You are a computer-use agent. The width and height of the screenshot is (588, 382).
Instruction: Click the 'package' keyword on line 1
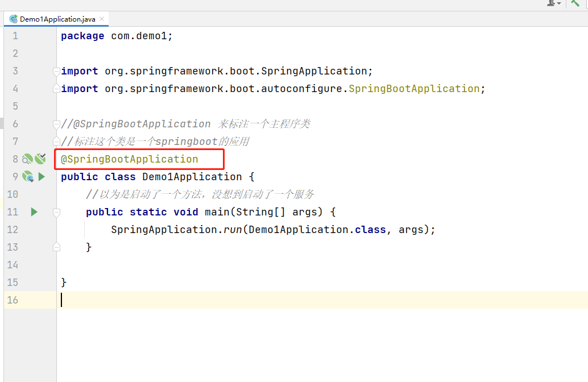coord(82,36)
